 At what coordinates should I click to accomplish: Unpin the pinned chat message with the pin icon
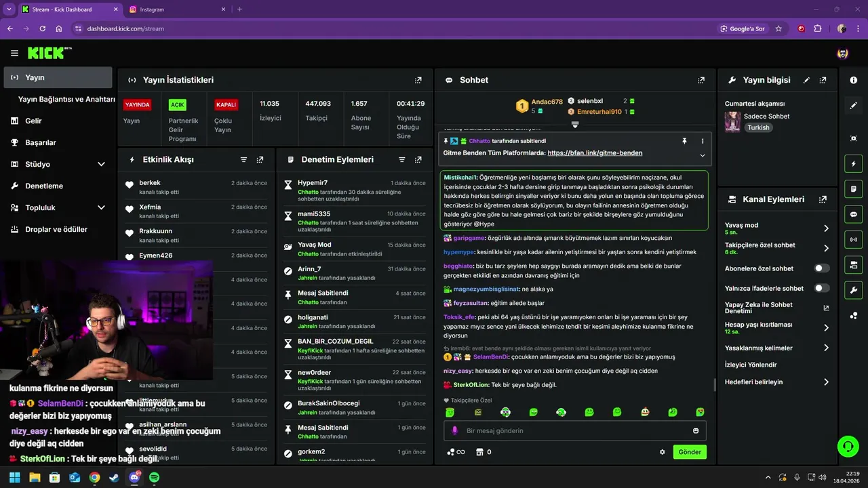click(x=684, y=141)
